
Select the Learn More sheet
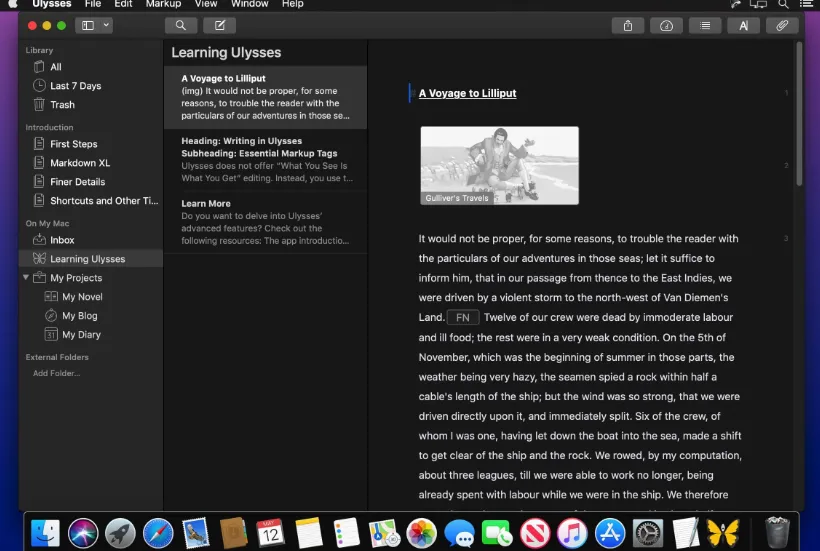(265, 222)
